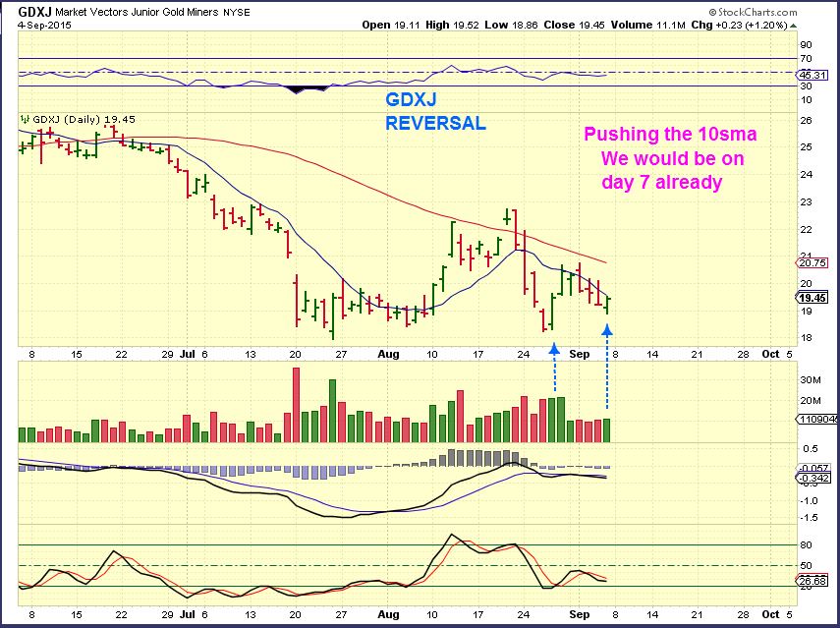
Task: Click the 'GDXJ REVERSAL' blue heading
Action: tap(435, 111)
